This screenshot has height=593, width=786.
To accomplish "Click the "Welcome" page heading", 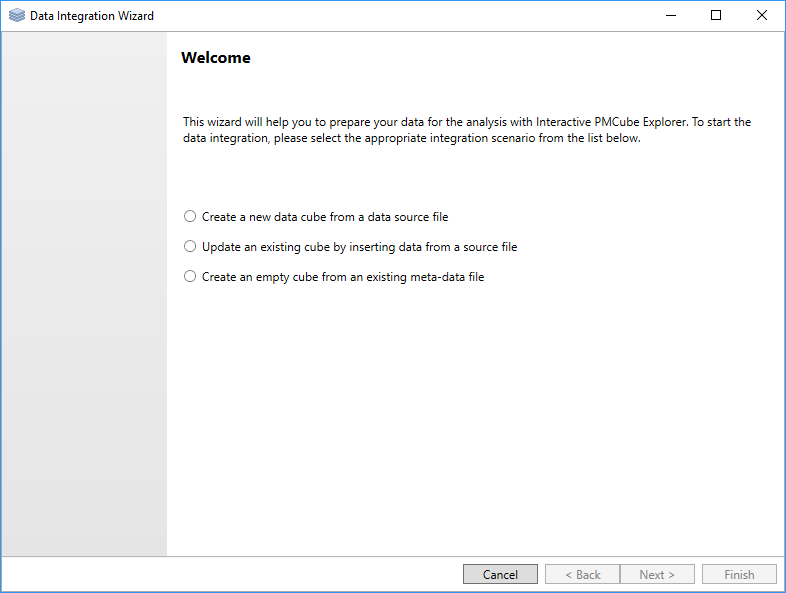I will tap(216, 58).
